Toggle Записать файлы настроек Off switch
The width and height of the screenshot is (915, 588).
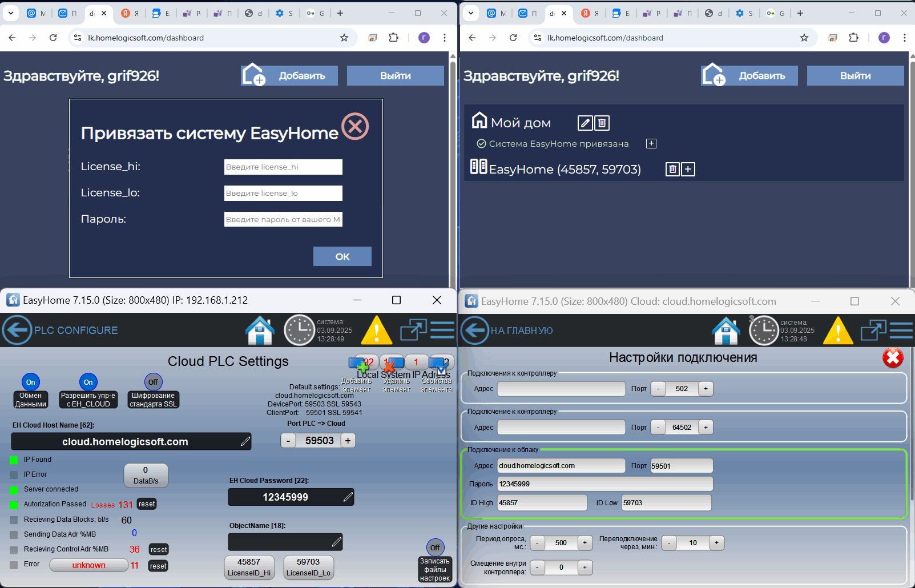coord(435,547)
